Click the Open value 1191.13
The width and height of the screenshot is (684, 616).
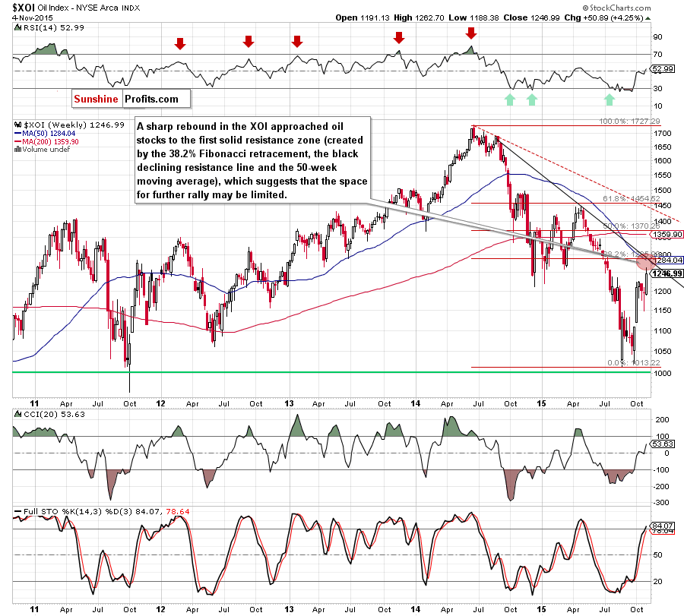point(375,18)
